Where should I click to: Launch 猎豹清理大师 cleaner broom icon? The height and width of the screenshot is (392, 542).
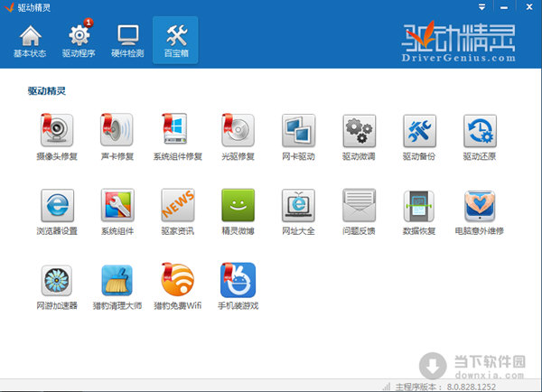point(117,281)
